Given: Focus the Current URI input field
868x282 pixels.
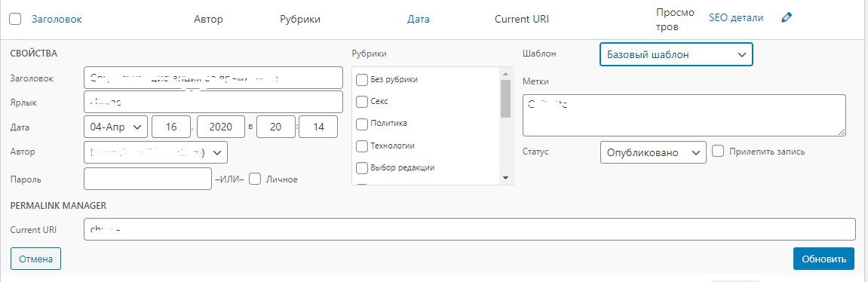Looking at the screenshot, I should [x=469, y=229].
